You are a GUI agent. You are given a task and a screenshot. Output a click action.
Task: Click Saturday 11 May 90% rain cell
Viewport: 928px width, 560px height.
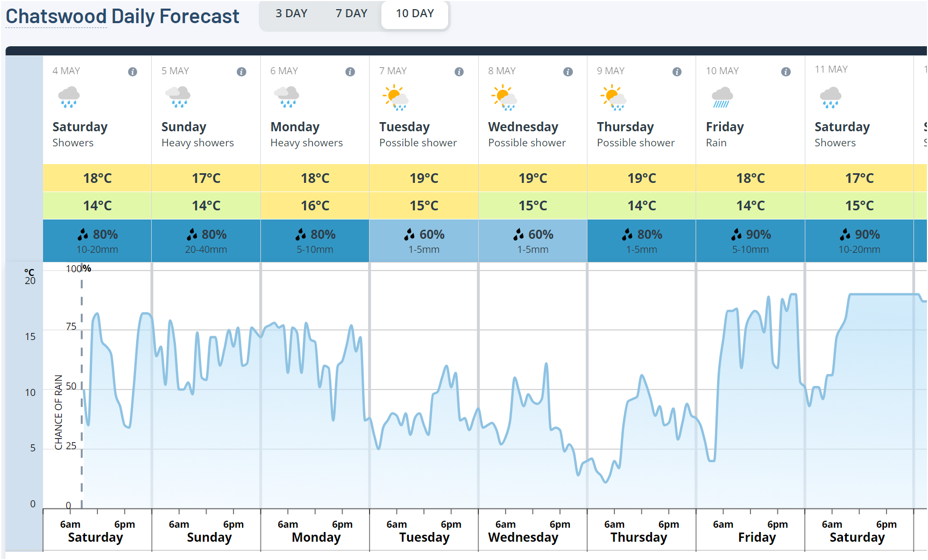tap(859, 240)
